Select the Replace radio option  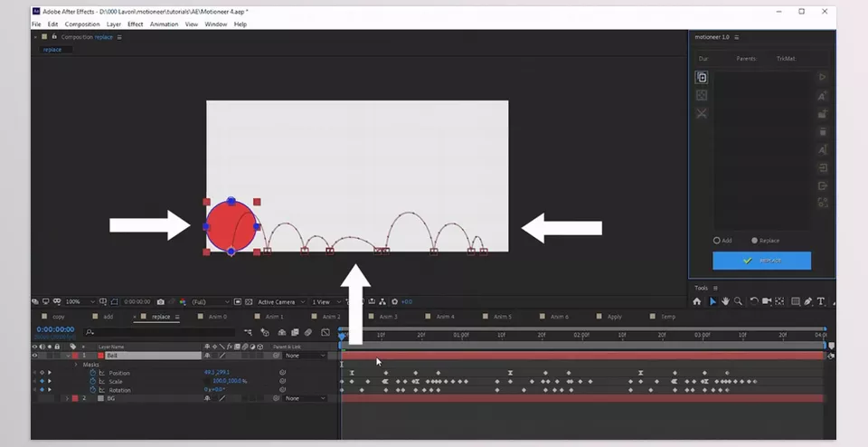752,241
